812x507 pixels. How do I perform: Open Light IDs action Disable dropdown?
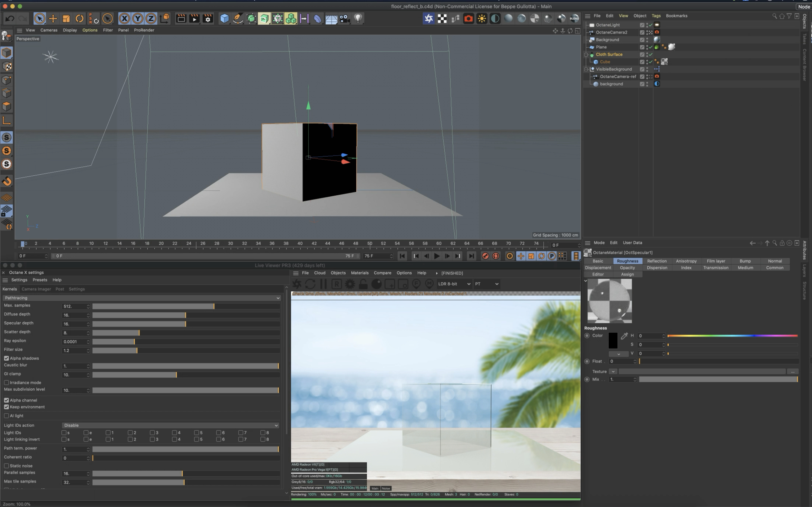pyautogui.click(x=170, y=426)
